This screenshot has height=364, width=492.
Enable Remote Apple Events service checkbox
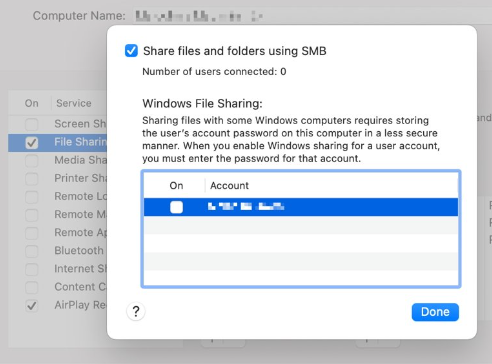click(32, 233)
